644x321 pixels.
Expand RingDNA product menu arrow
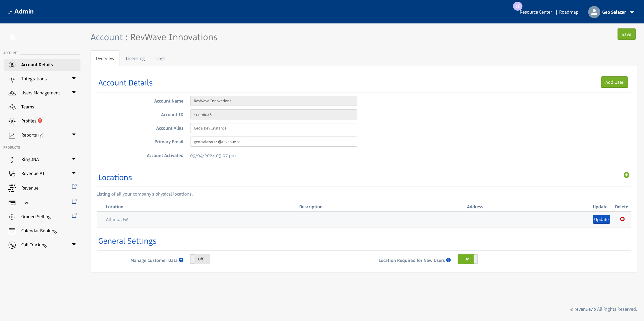(74, 159)
